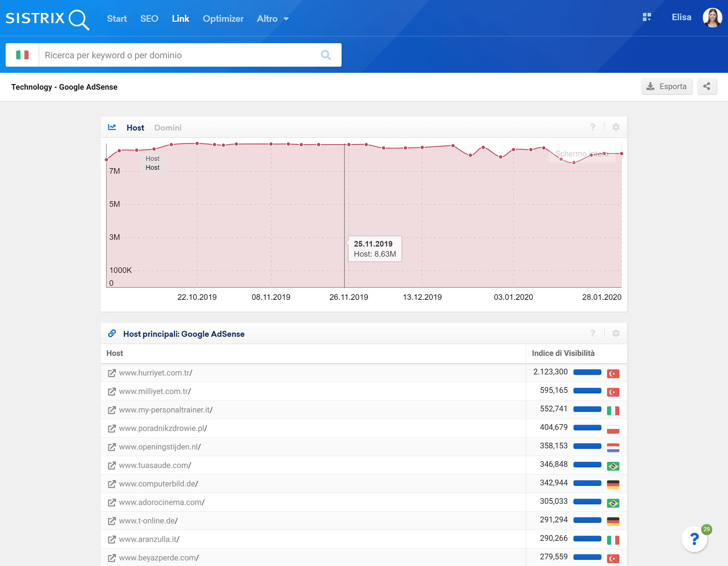Open the Optimizer menu item
The width and height of the screenshot is (728, 566).
pos(223,19)
